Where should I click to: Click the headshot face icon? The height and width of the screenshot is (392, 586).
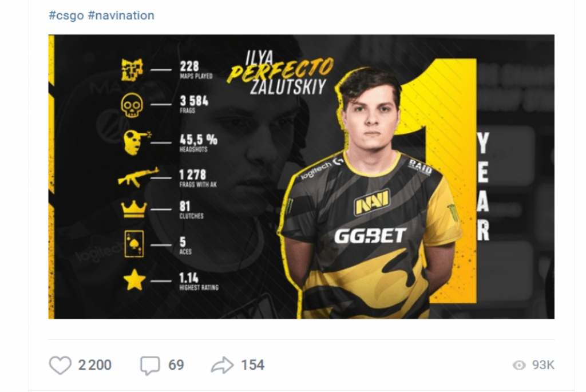pos(137,142)
